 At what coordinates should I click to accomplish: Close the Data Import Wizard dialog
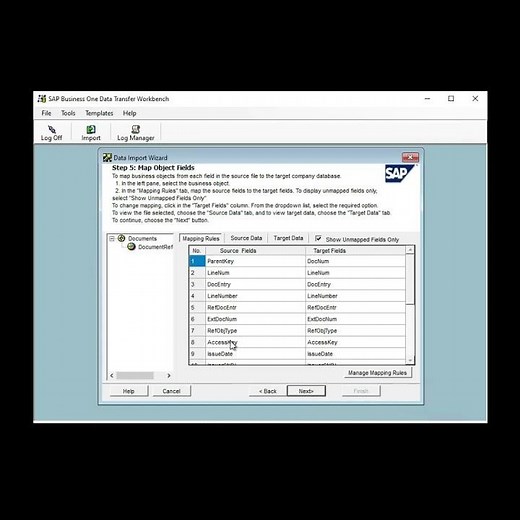pos(410,157)
